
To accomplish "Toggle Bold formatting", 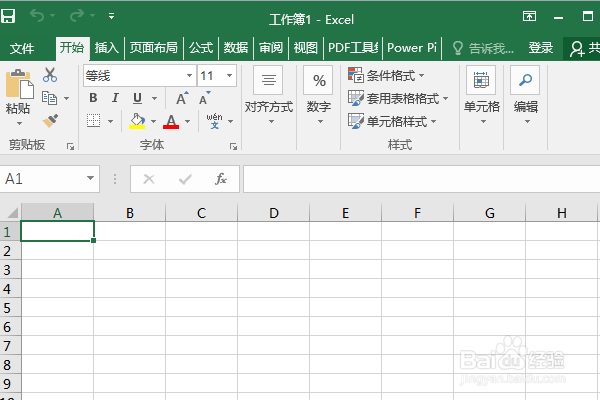I will (x=93, y=98).
